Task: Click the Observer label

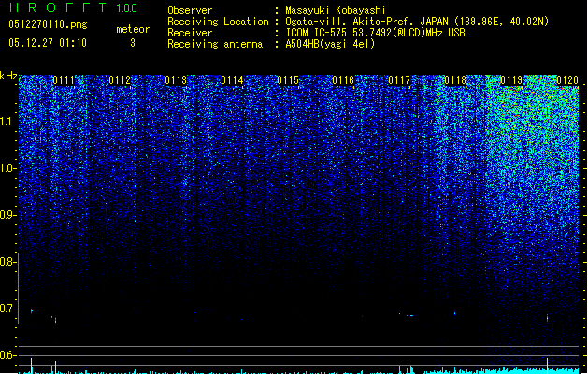Action: click(x=190, y=10)
